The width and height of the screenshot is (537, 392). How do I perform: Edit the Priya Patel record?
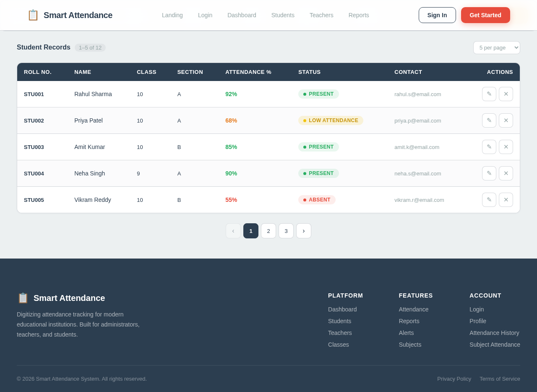click(x=489, y=120)
